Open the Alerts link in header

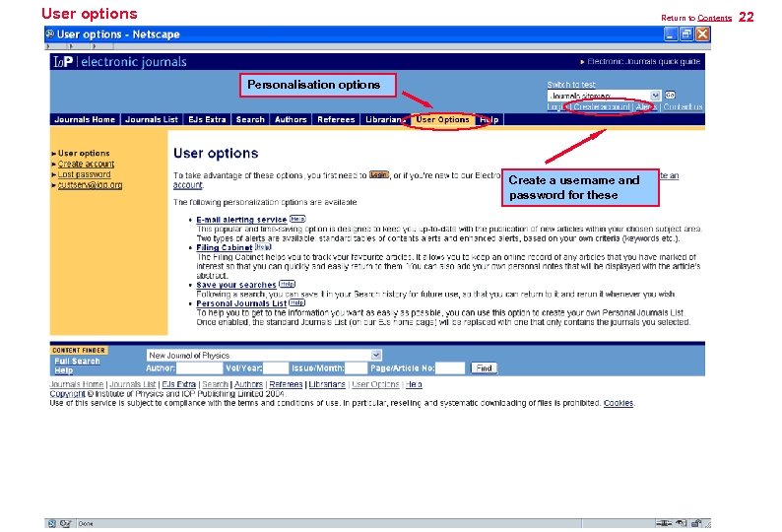646,106
